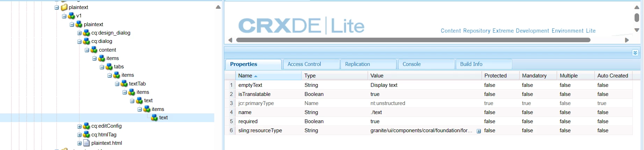644x150 pixels.
Task: Click the cq:dialog node icon
Action: tap(87, 41)
